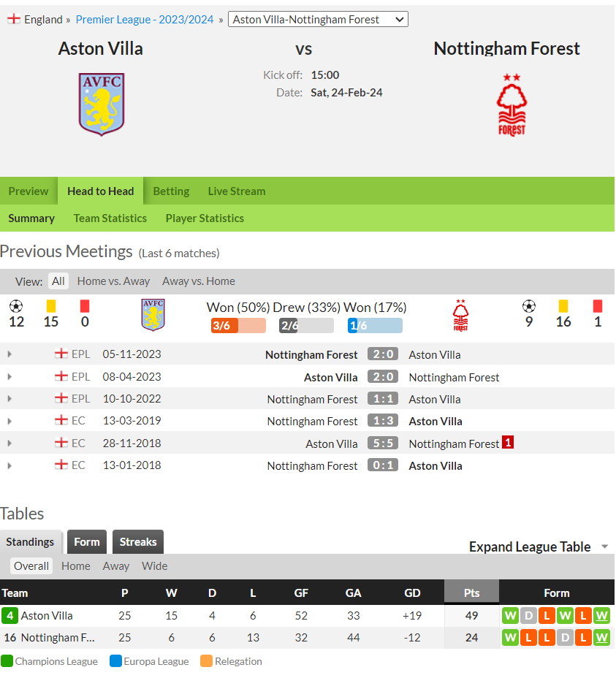Click the large Nottingham Forest tree logo

(x=512, y=105)
